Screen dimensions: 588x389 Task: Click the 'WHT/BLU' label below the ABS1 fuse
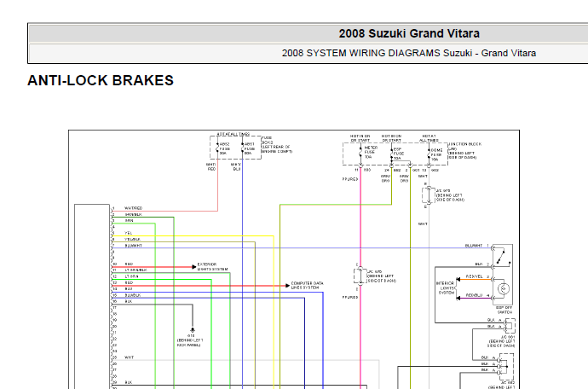point(236,166)
